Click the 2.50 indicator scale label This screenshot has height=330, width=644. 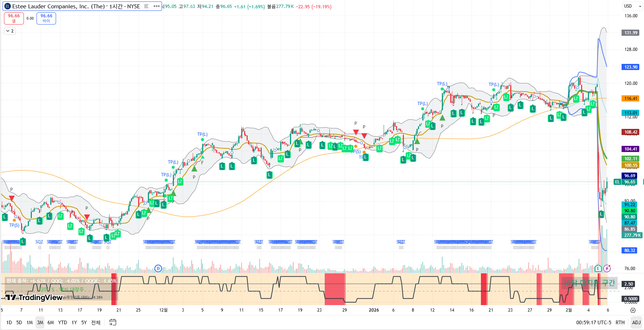tap(629, 284)
